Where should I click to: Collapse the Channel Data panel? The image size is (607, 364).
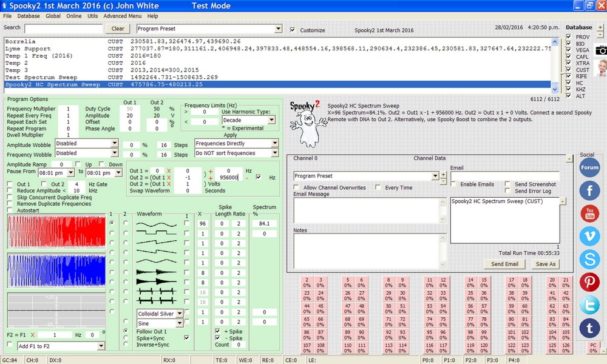pyautogui.click(x=569, y=158)
